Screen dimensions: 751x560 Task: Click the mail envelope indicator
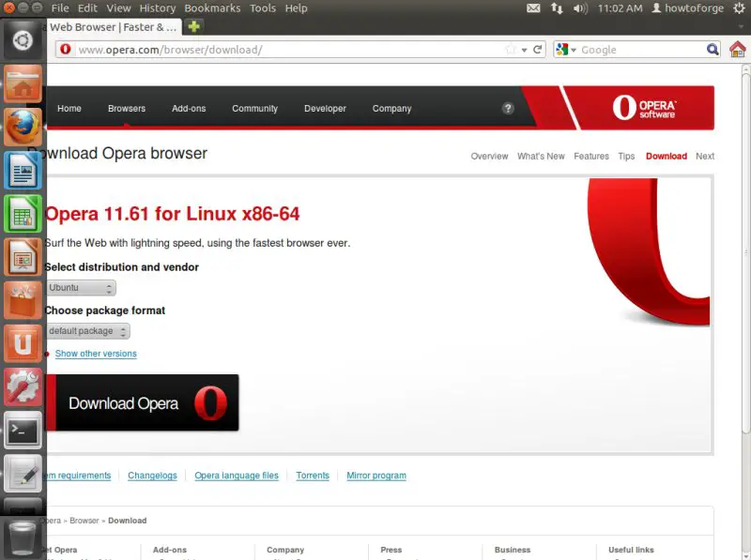[x=533, y=8]
